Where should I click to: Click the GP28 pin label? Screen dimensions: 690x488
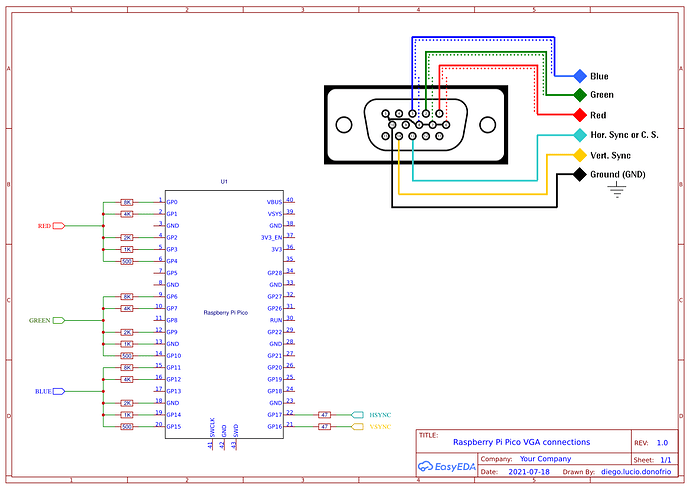(x=275, y=273)
